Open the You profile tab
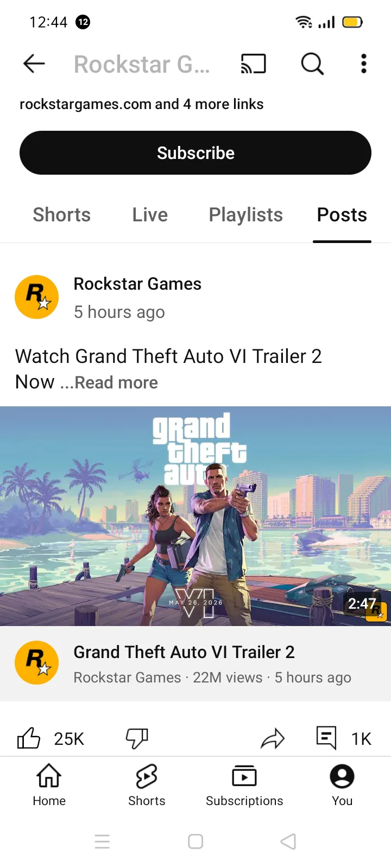The image size is (391, 868). (342, 785)
